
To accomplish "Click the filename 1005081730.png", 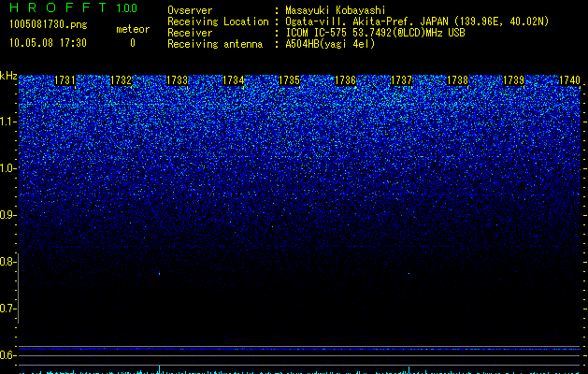I will pyautogui.click(x=49, y=24).
